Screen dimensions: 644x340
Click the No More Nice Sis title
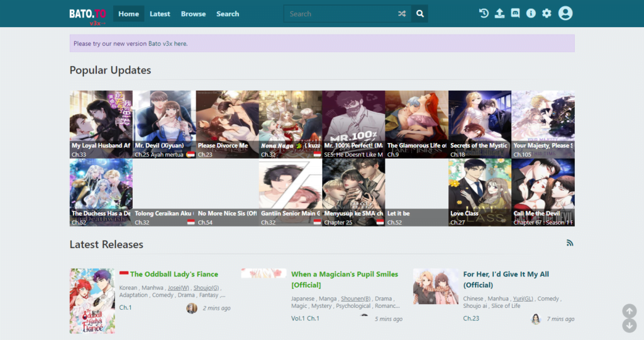227,213
